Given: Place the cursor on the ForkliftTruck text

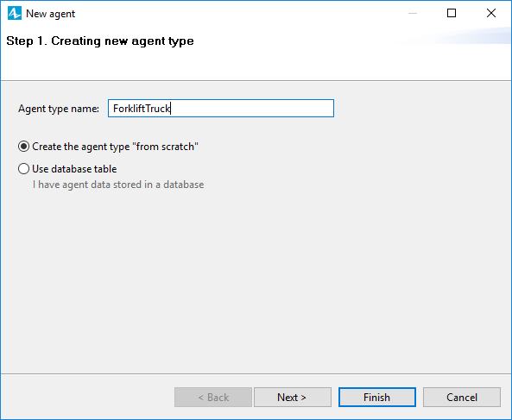Looking at the screenshot, I should click(142, 109).
